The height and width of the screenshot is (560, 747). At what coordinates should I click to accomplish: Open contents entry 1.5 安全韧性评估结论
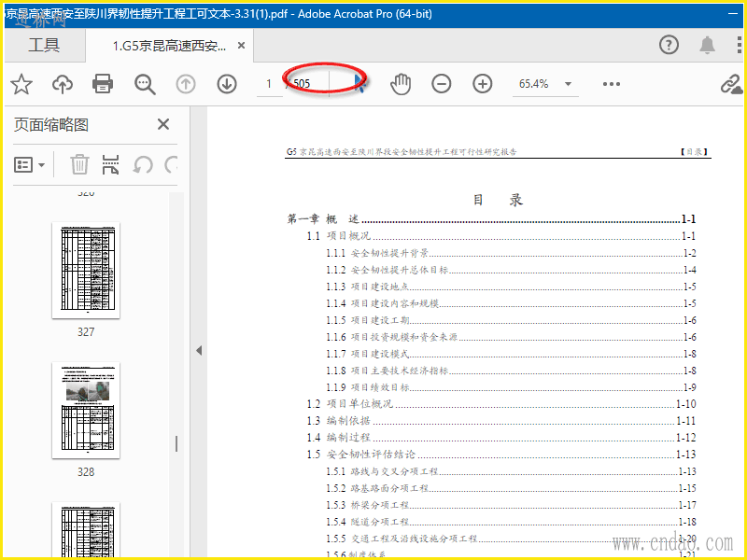pos(501,455)
